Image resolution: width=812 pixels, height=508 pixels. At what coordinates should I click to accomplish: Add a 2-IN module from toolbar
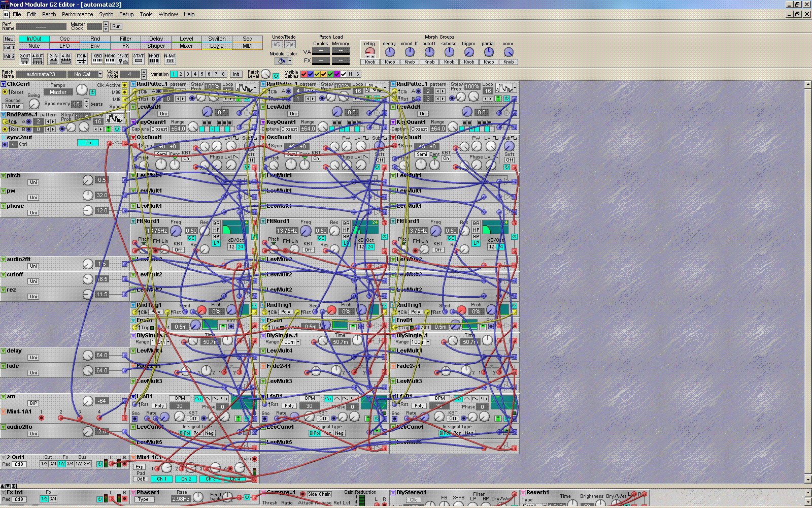click(53, 59)
